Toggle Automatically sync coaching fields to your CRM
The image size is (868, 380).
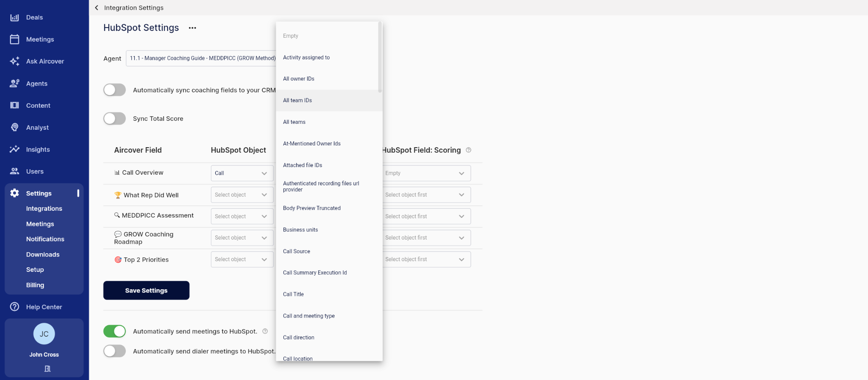pyautogui.click(x=114, y=90)
